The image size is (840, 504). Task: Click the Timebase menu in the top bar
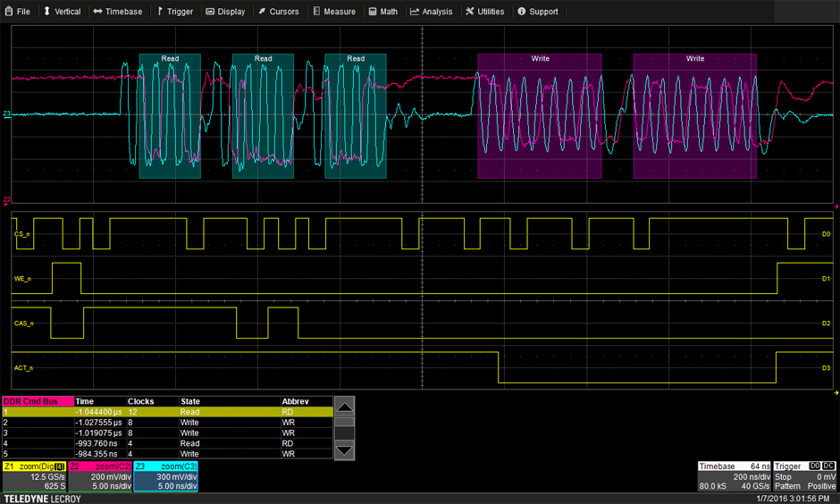(x=117, y=12)
